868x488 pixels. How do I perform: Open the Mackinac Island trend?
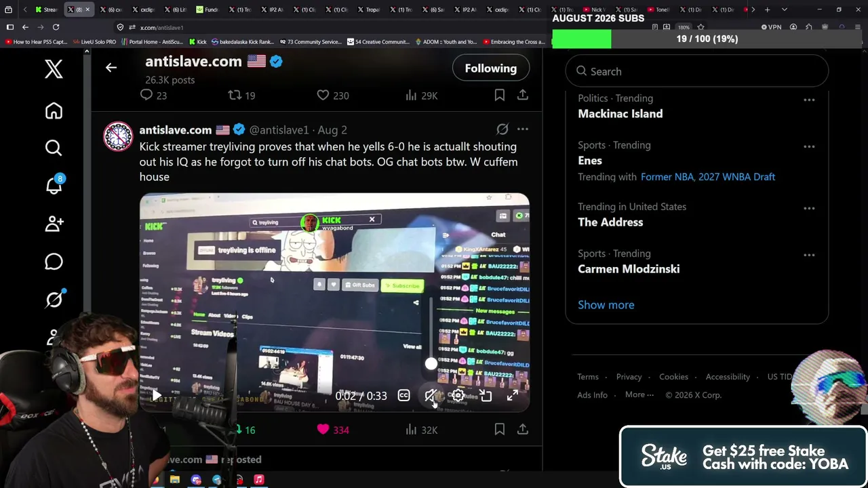coord(620,114)
